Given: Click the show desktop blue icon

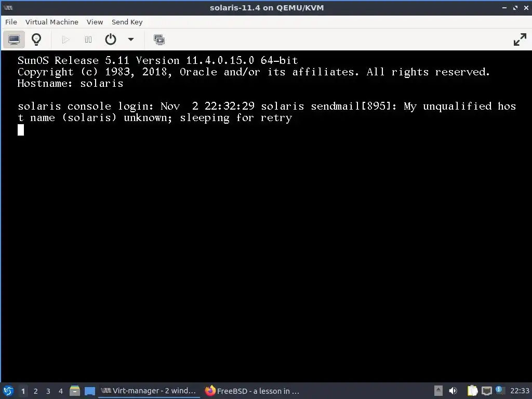Looking at the screenshot, I should 89,391.
